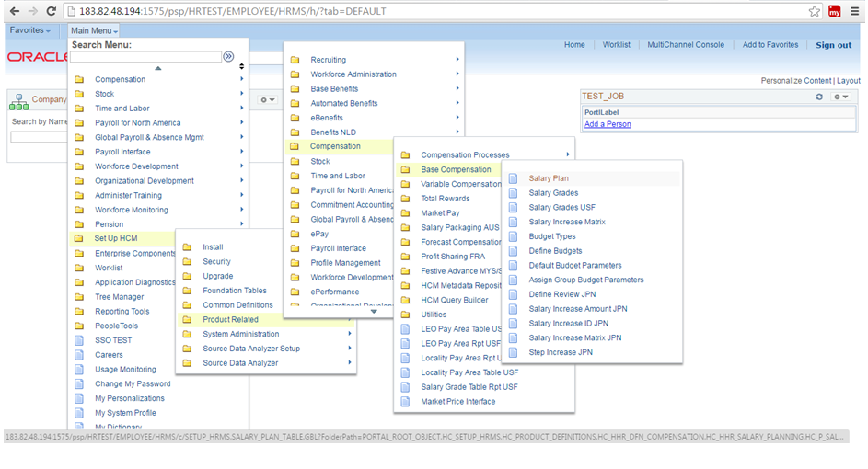Click the Search Menu go arrow button

click(228, 56)
